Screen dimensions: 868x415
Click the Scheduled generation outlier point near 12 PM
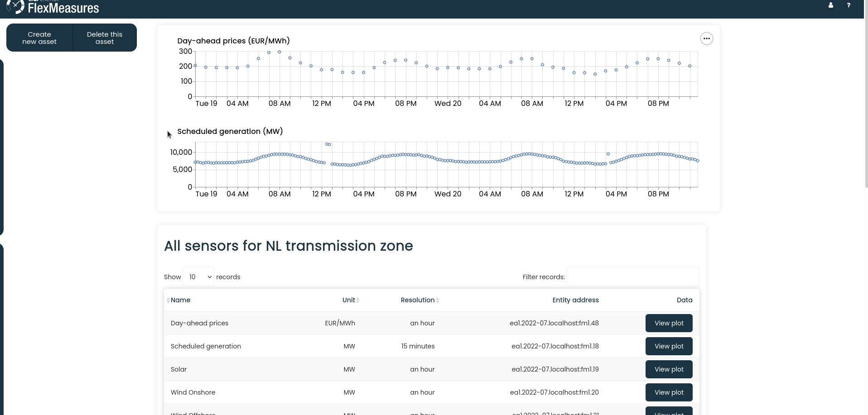(x=328, y=144)
